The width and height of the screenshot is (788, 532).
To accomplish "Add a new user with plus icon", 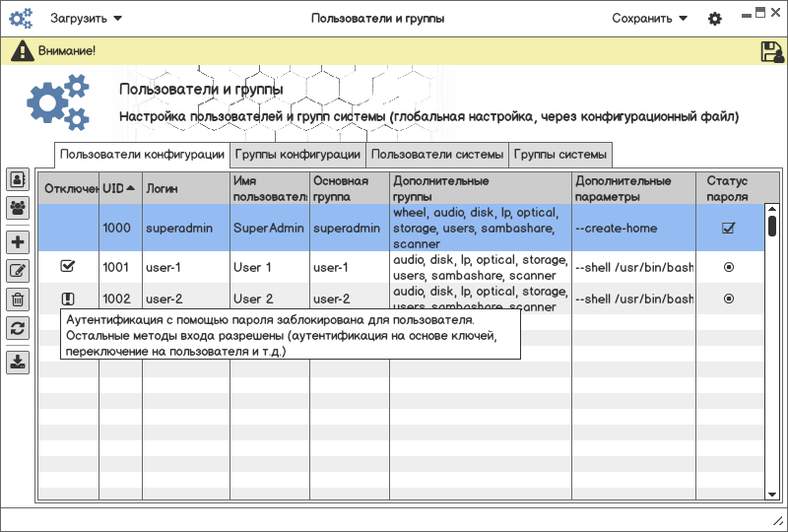I will 18,241.
